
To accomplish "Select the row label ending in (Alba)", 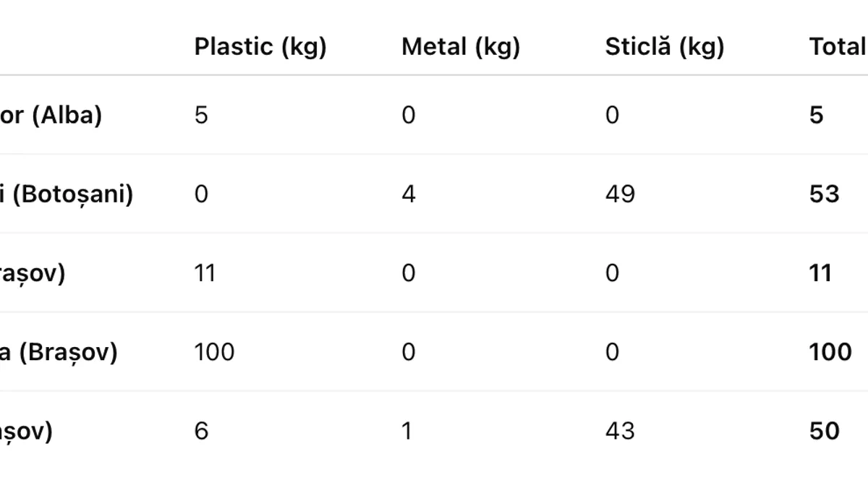I will click(51, 115).
